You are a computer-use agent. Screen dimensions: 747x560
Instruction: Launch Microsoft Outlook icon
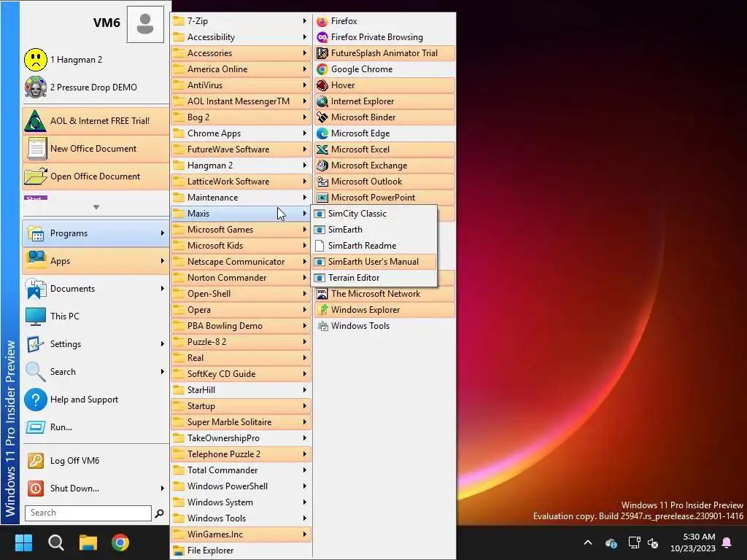[x=322, y=182]
